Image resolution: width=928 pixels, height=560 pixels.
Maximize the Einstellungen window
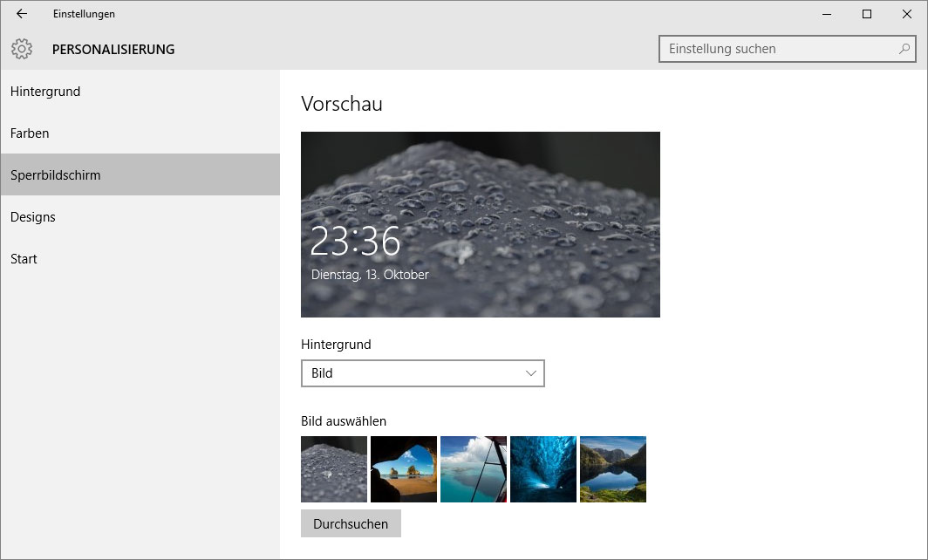click(867, 14)
